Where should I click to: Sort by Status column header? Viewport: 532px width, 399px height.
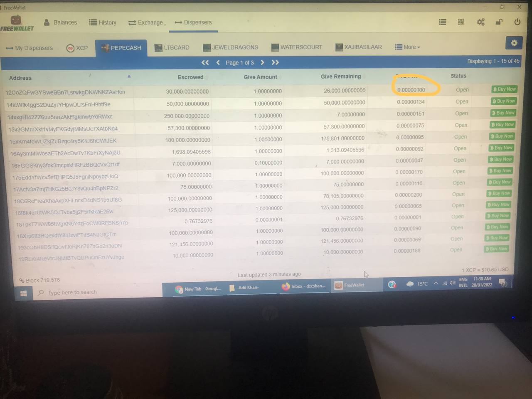pyautogui.click(x=458, y=76)
